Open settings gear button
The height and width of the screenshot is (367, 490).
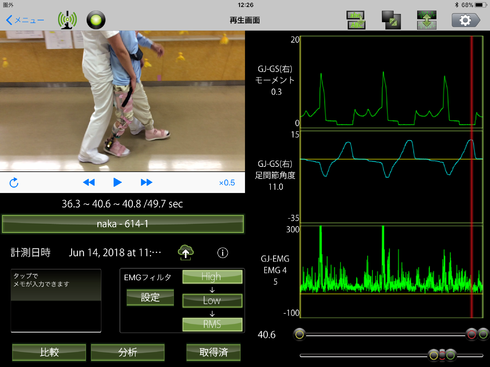pos(466,20)
